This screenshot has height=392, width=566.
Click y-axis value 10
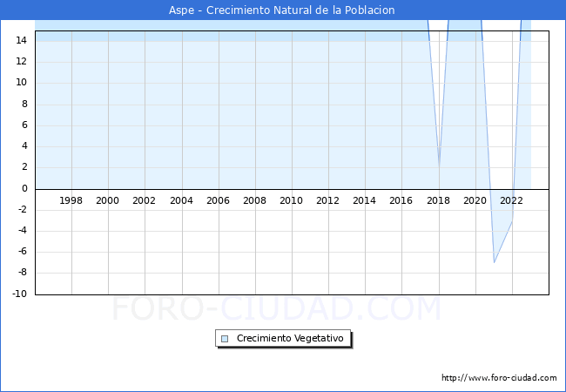[x=21, y=82]
